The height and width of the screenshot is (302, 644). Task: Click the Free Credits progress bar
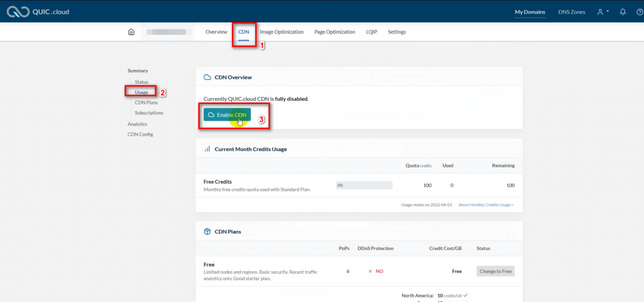pyautogui.click(x=364, y=186)
